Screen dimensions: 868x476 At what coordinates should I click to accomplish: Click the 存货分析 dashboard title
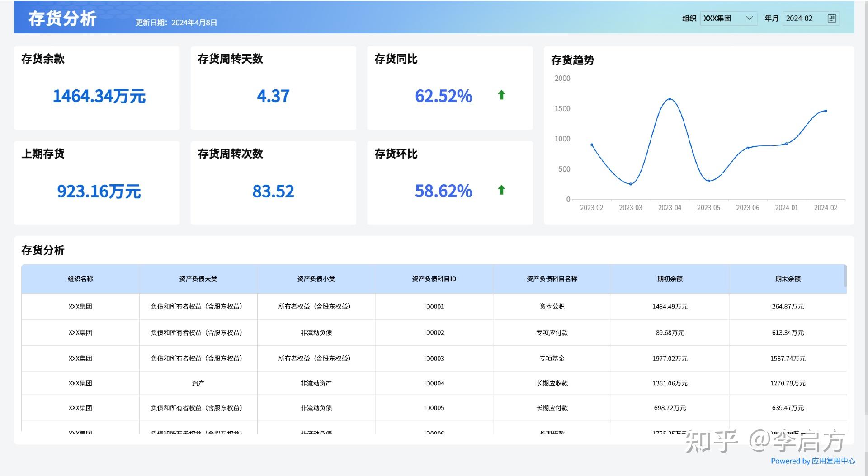[62, 19]
